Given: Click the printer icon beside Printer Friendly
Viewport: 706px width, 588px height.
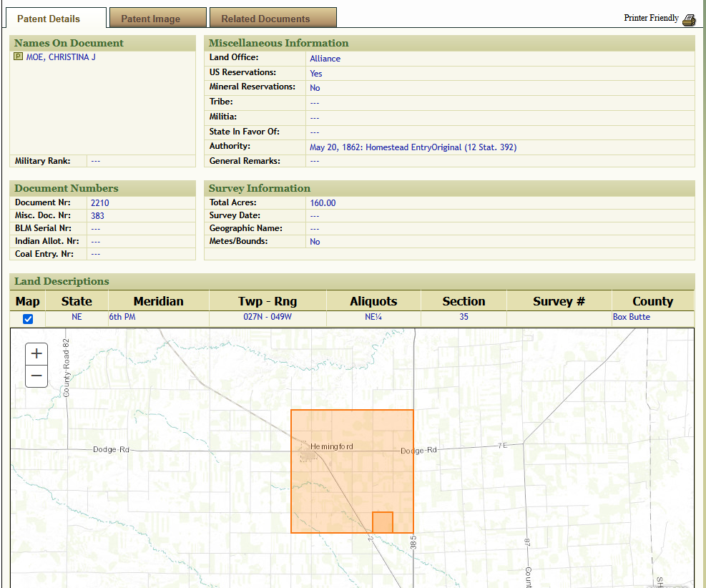Looking at the screenshot, I should tap(688, 19).
